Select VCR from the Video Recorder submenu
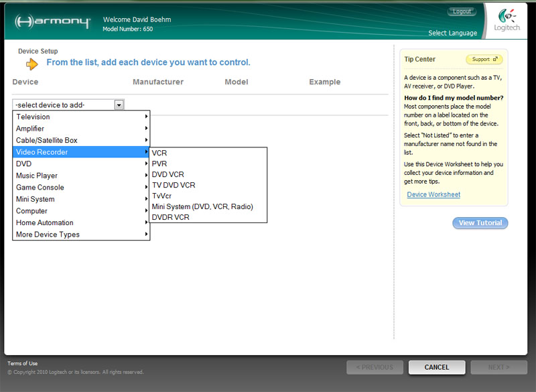Viewport: 536px width, 392px height. 159,153
